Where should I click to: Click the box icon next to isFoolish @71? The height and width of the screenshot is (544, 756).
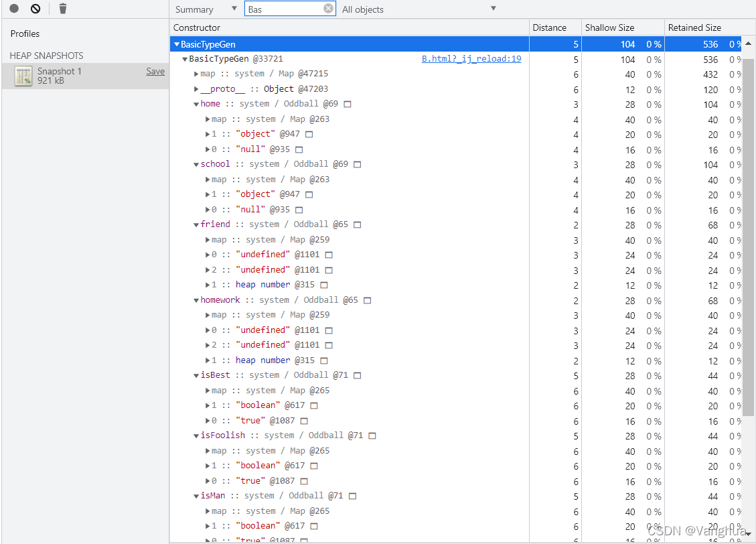pos(372,436)
